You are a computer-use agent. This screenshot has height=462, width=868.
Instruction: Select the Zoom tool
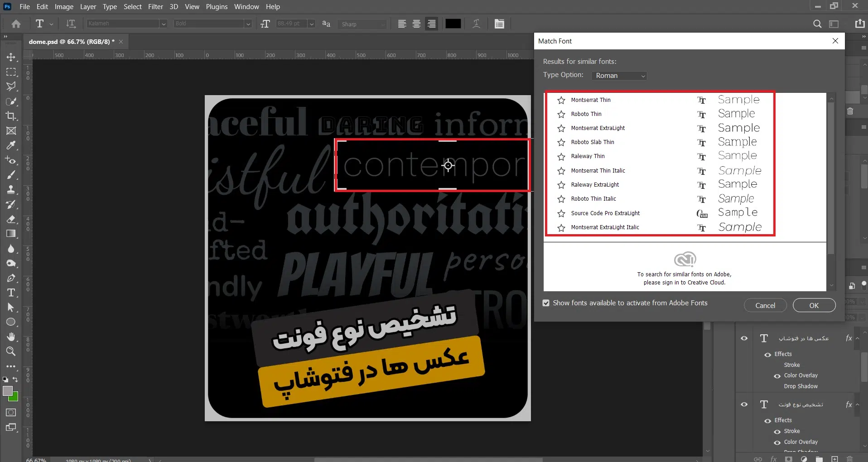(11, 351)
